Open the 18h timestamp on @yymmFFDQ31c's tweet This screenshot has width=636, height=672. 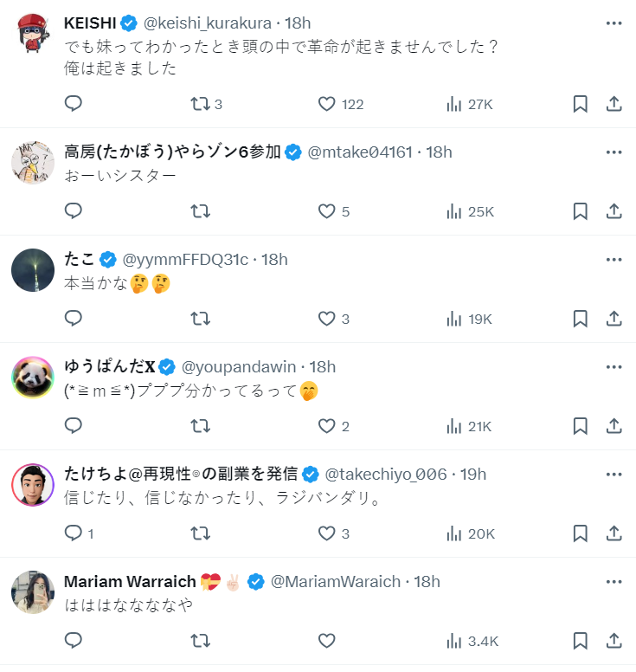(274, 260)
